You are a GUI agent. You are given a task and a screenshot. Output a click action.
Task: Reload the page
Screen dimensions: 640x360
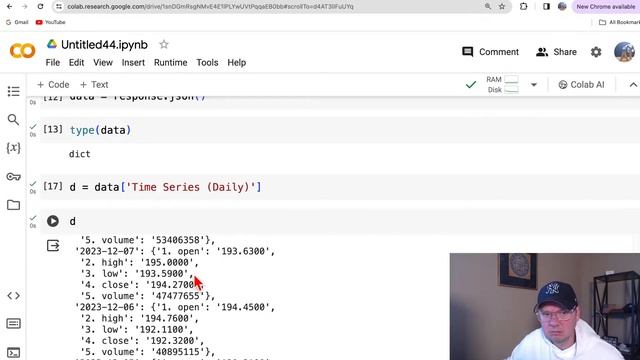[x=40, y=7]
